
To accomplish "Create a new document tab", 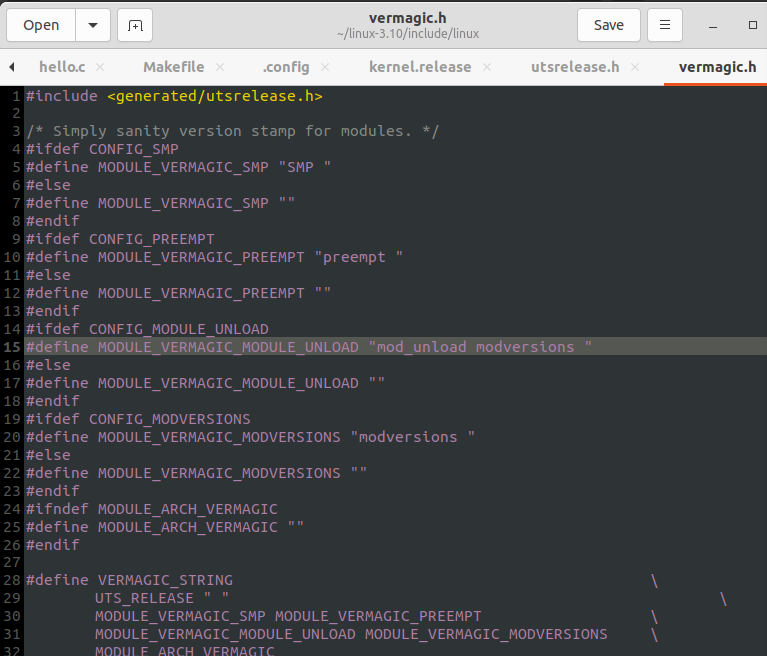I will coord(135,25).
